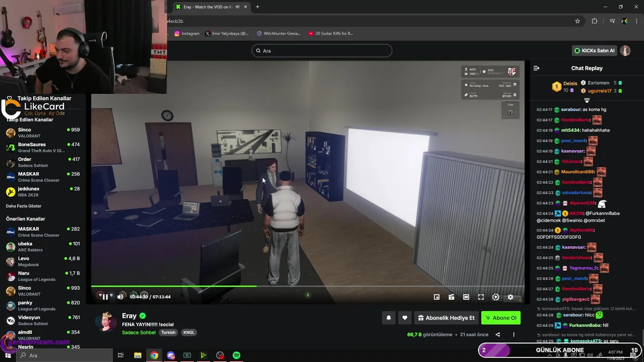Open Instagram bookmark
Screen dimensions: 644x362
(x=187, y=34)
